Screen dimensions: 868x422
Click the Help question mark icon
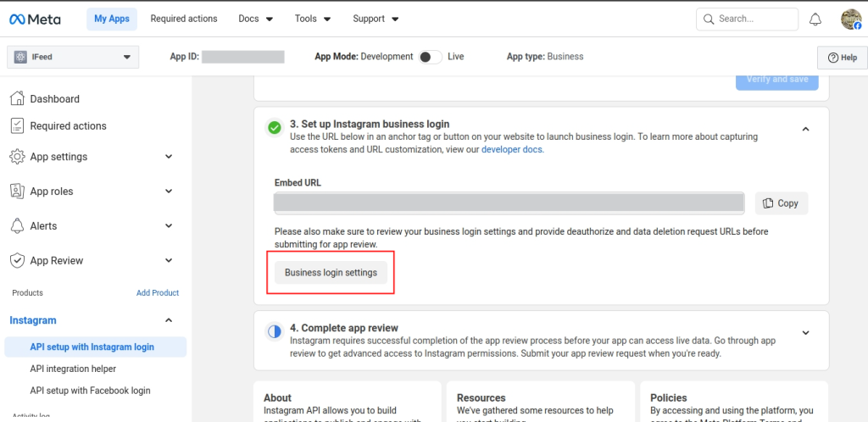pos(832,58)
